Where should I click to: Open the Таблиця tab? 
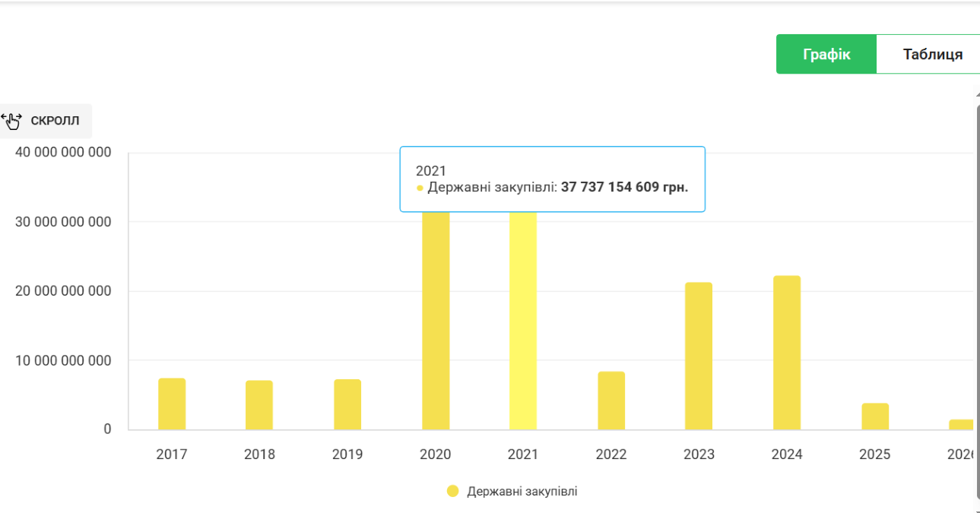tap(932, 55)
